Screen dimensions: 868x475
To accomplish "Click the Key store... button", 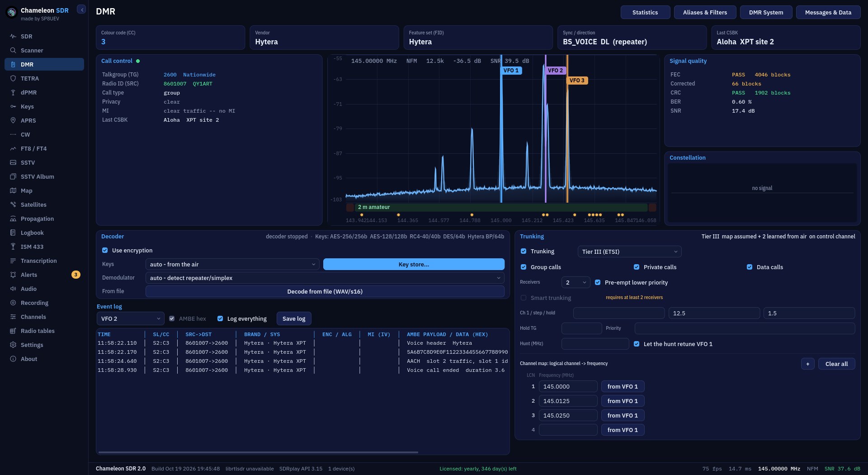I will tap(414, 264).
